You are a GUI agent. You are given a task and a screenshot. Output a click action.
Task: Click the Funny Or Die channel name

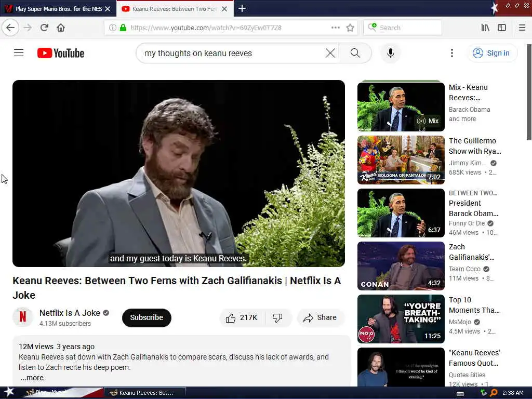point(467,223)
